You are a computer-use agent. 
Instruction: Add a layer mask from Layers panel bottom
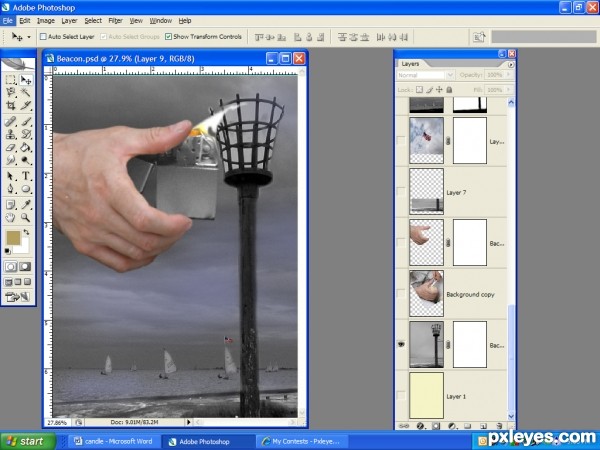[436, 426]
